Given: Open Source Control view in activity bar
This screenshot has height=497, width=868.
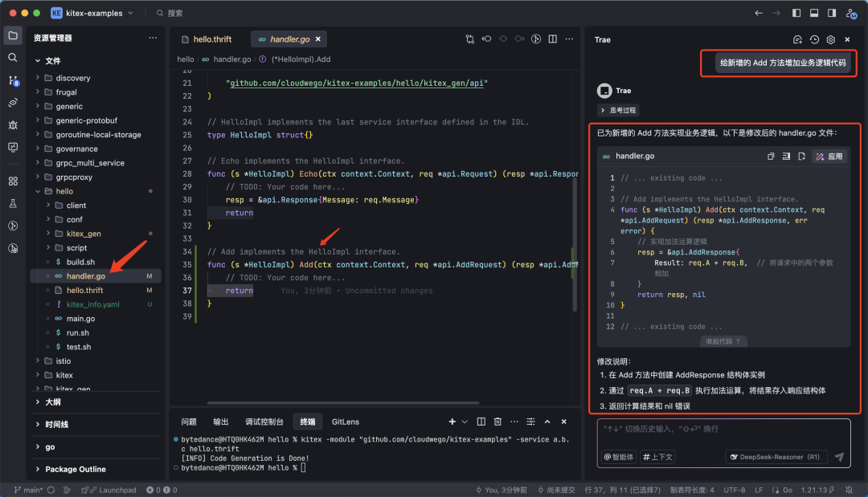Looking at the screenshot, I should (x=13, y=80).
